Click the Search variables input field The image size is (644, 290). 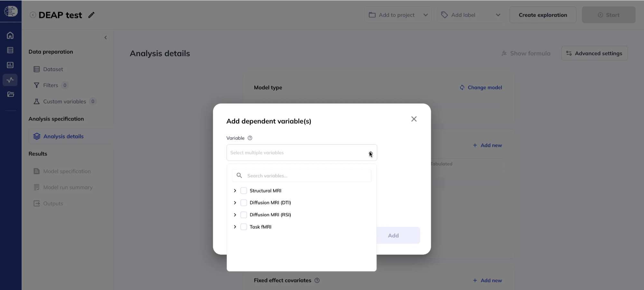302,176
